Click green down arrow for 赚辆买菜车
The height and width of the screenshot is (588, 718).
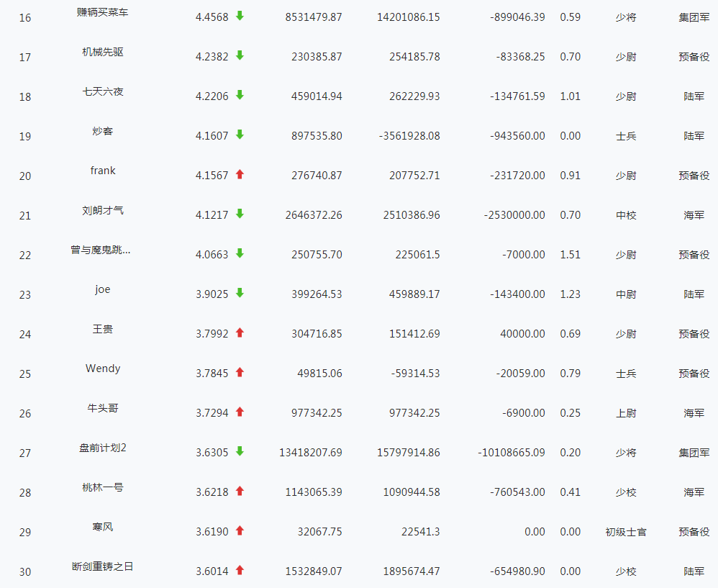(240, 16)
